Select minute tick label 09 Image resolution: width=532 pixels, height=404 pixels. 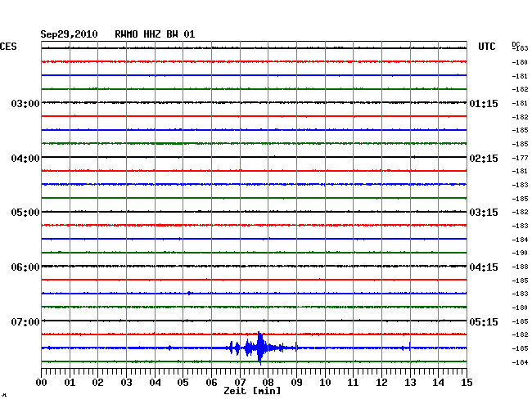[x=296, y=383]
